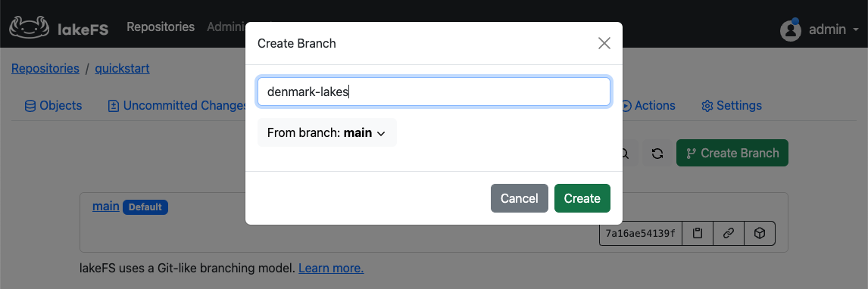Open the Actions tab

coord(648,106)
